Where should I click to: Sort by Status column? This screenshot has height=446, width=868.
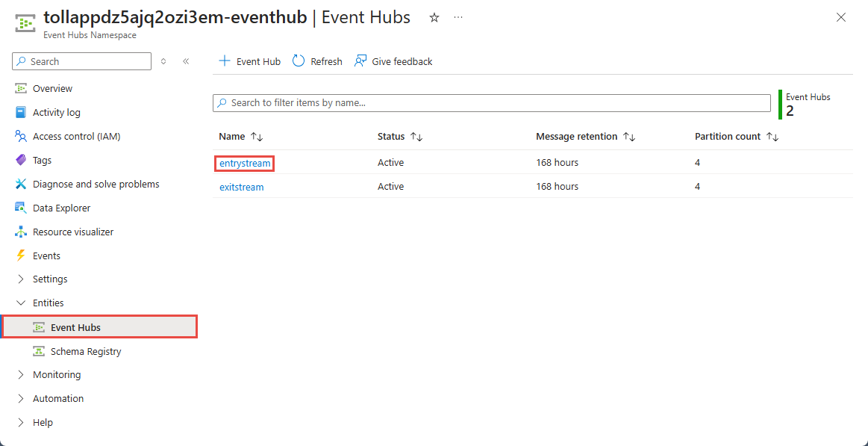coord(400,136)
